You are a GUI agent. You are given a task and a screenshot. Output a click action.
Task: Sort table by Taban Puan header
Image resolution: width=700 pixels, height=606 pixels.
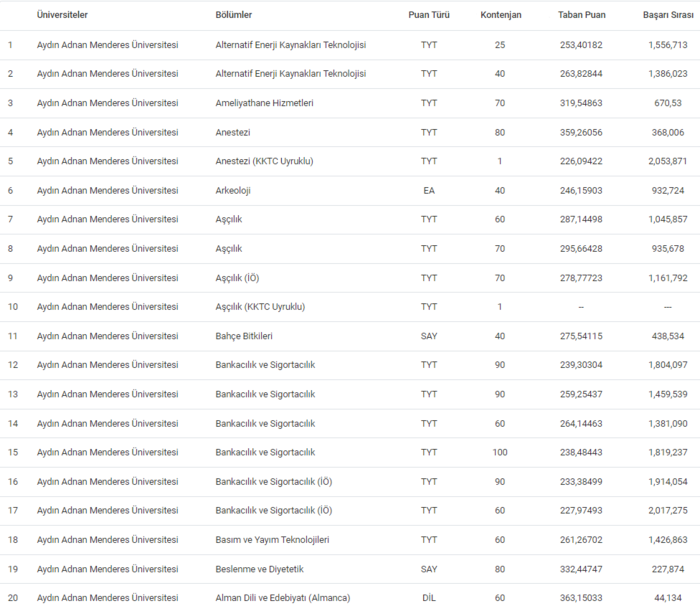point(581,15)
